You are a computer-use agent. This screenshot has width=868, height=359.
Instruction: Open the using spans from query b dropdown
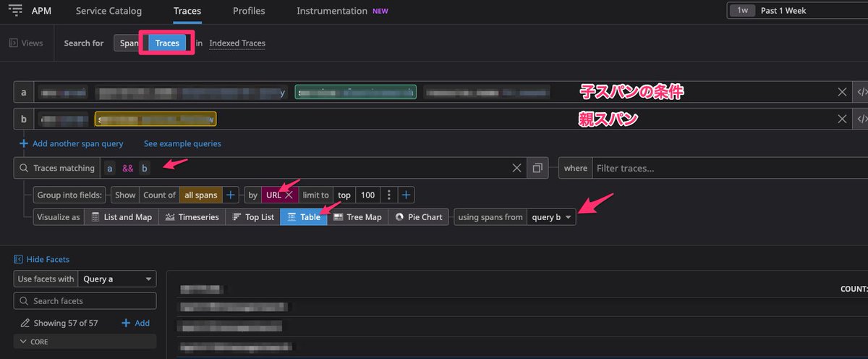pos(551,217)
